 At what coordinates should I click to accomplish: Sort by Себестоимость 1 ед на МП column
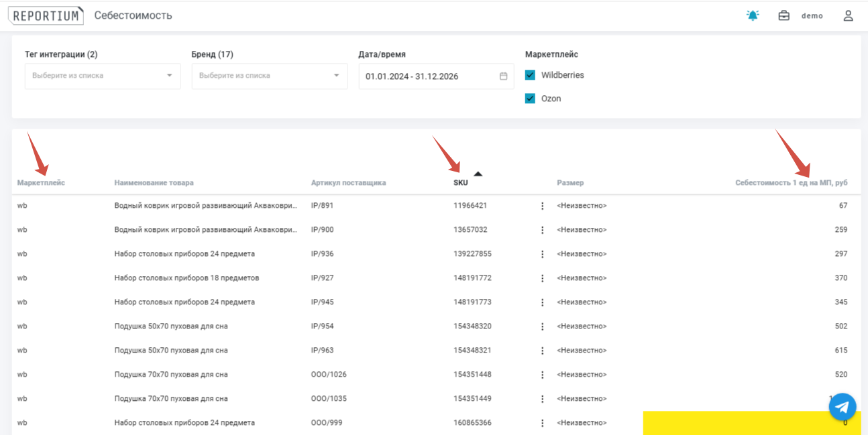click(x=791, y=182)
